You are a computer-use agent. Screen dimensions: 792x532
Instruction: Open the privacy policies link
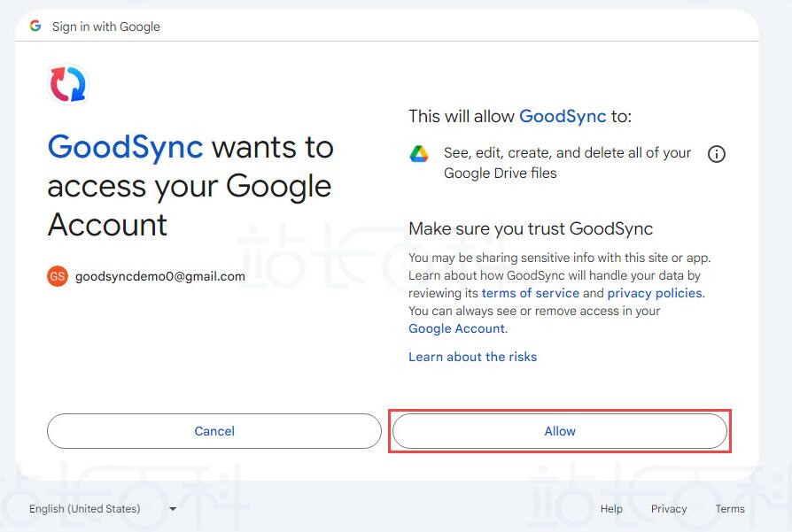coord(655,293)
